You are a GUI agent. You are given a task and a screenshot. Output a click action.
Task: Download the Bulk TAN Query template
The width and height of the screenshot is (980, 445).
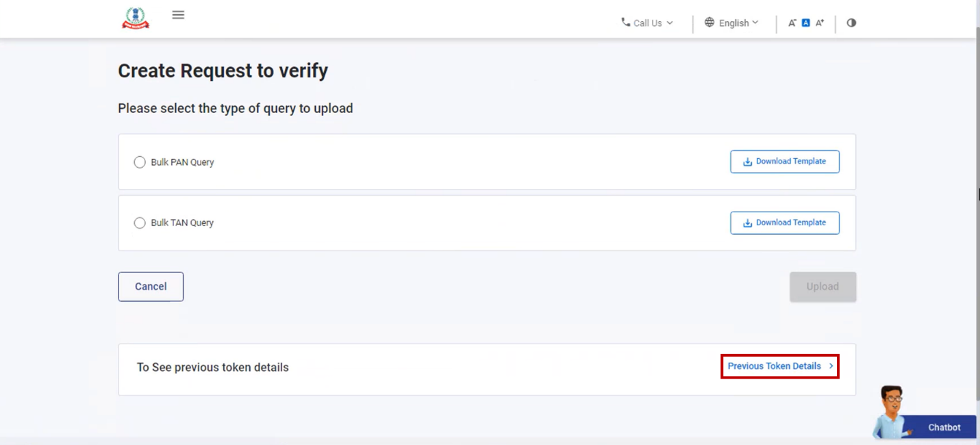pyautogui.click(x=785, y=222)
